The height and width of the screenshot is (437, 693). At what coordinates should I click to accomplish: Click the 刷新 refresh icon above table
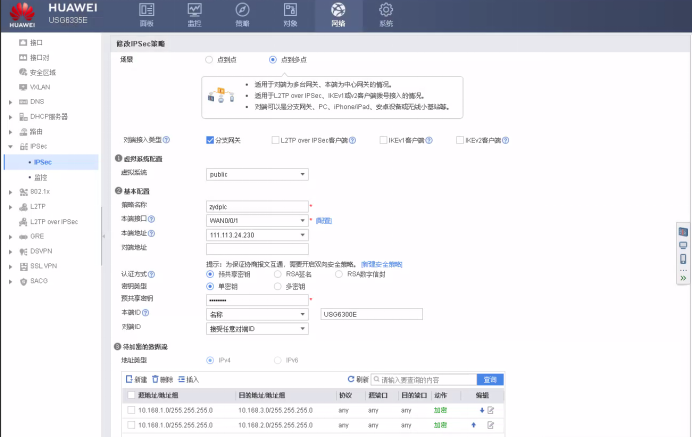(351, 380)
